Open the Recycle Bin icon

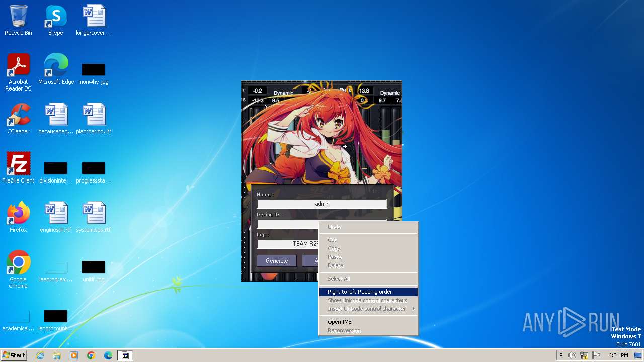click(x=18, y=20)
